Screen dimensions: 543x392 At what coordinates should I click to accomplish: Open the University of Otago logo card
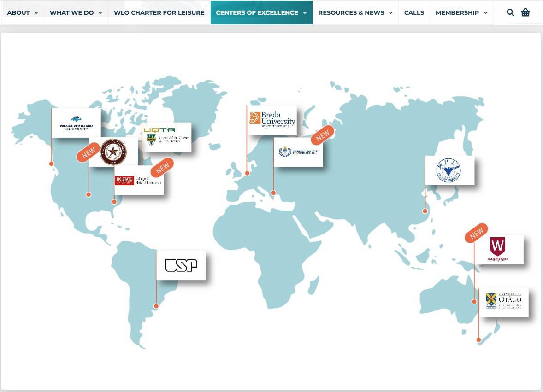coord(503,302)
